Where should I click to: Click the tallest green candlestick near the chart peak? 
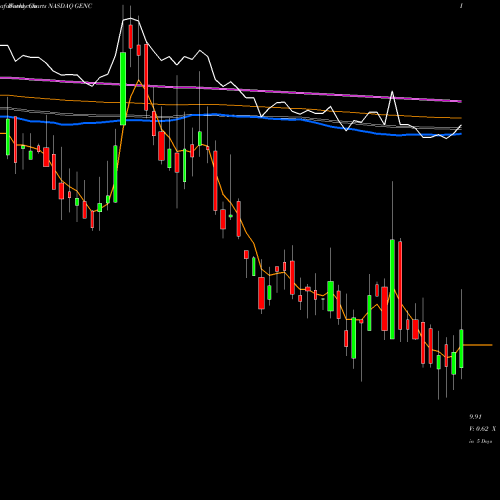(123, 89)
